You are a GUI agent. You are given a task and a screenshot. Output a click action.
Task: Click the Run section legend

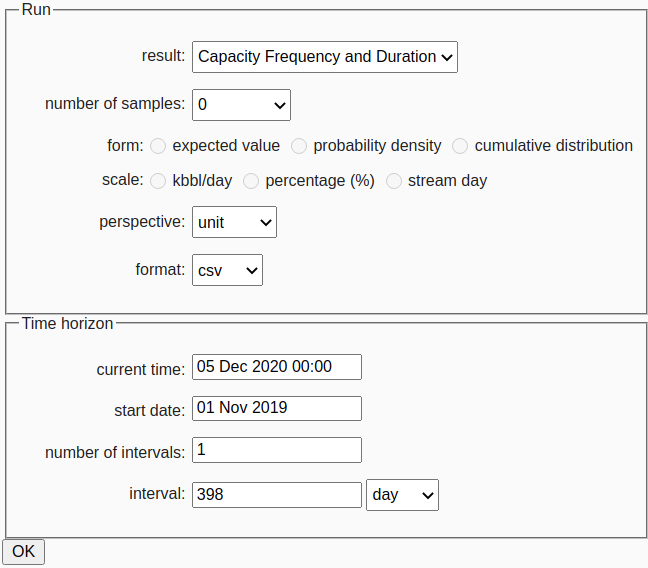coord(36,9)
